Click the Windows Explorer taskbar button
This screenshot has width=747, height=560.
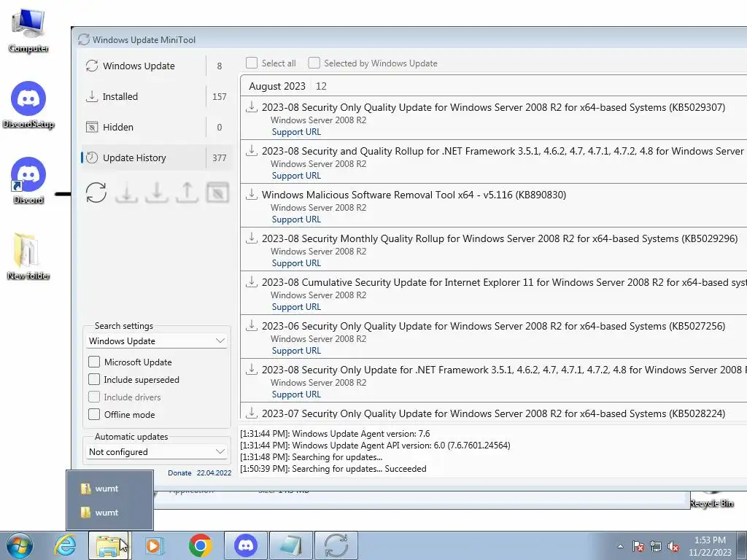[x=109, y=545]
